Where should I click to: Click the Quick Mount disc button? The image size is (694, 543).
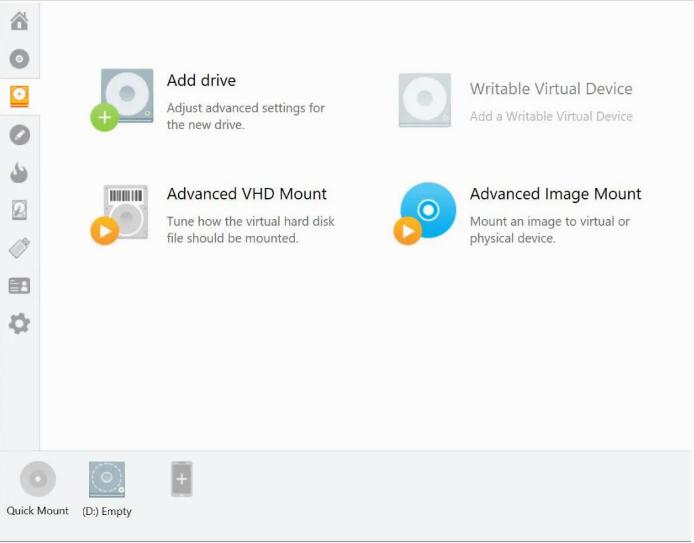[x=38, y=480]
